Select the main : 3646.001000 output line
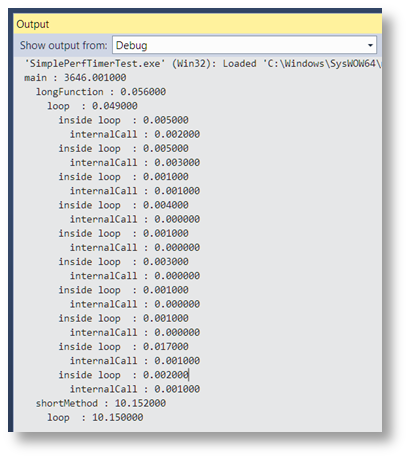 tap(75, 78)
